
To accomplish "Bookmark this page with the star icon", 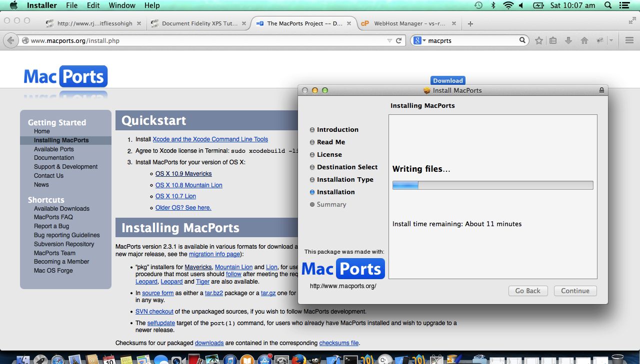I will pos(538,41).
